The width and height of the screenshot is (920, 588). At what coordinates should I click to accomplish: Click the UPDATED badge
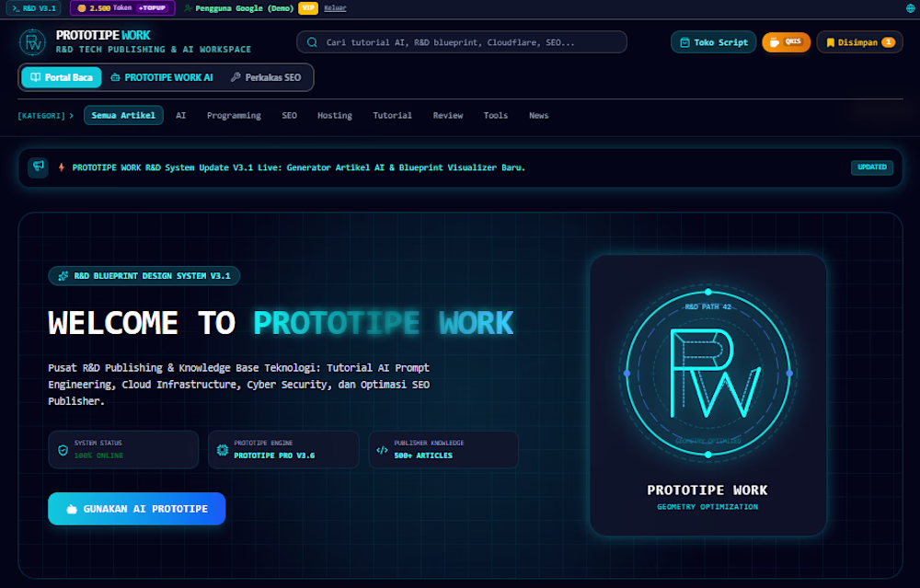[x=872, y=167]
